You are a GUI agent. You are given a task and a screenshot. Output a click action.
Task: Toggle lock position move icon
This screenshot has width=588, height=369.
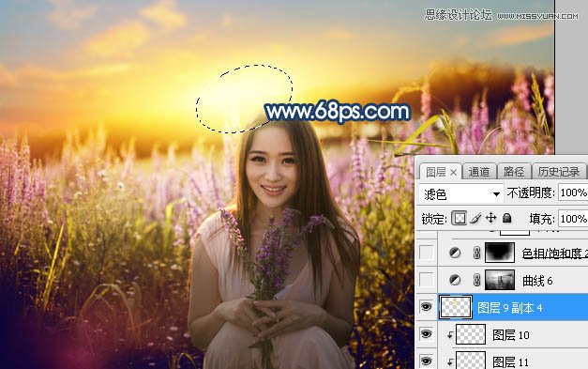(490, 218)
